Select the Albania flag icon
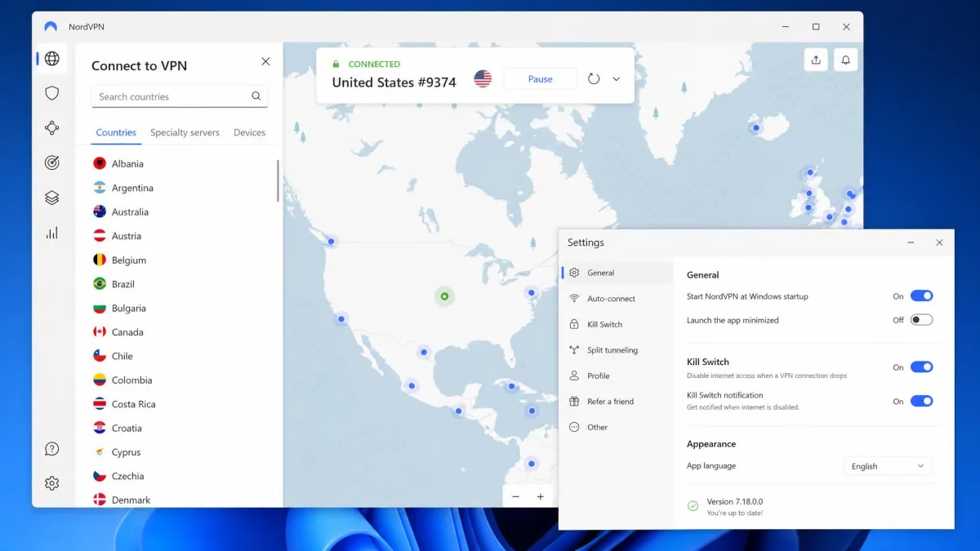Screen dimensions: 980x551 coord(100,163)
